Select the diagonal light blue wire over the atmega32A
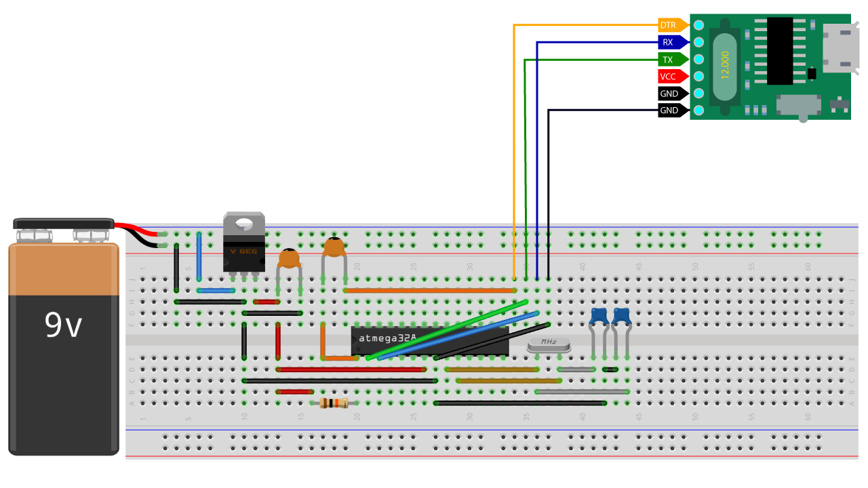This screenshot has height=488, width=868. [458, 335]
